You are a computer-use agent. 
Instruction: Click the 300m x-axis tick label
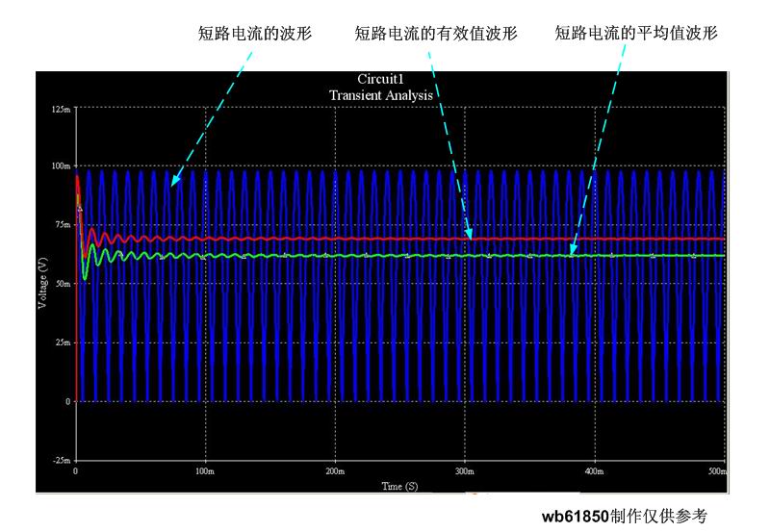click(x=464, y=472)
